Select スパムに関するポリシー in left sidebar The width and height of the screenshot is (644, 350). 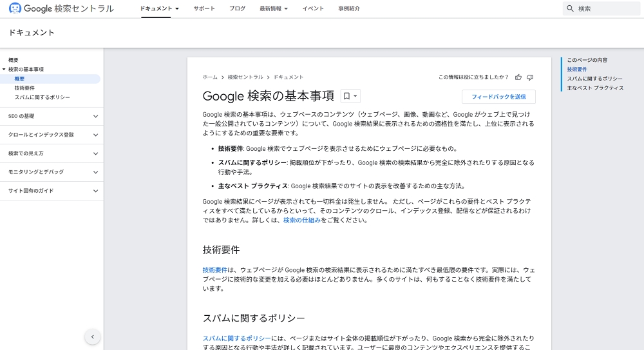click(42, 97)
